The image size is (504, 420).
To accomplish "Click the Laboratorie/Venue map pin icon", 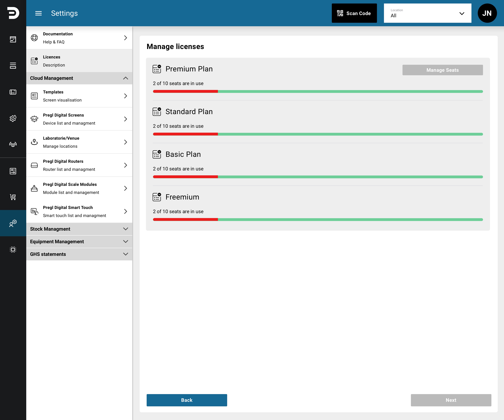I will point(34,142).
